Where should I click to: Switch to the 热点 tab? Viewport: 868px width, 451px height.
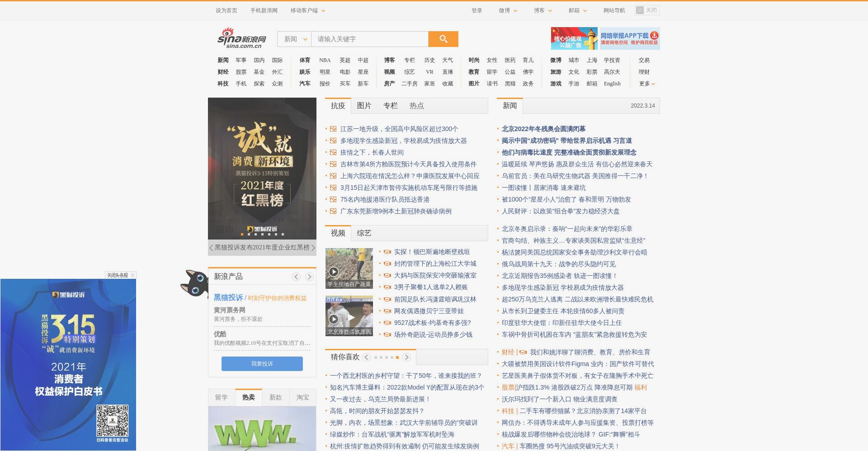click(416, 106)
